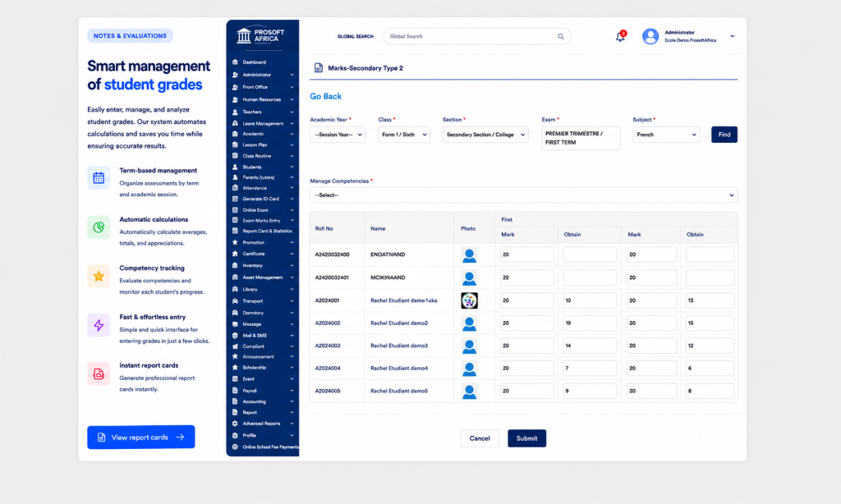Click photo avatar for Rachel Etudiant demo5
The width and height of the screenshot is (841, 504).
(469, 392)
